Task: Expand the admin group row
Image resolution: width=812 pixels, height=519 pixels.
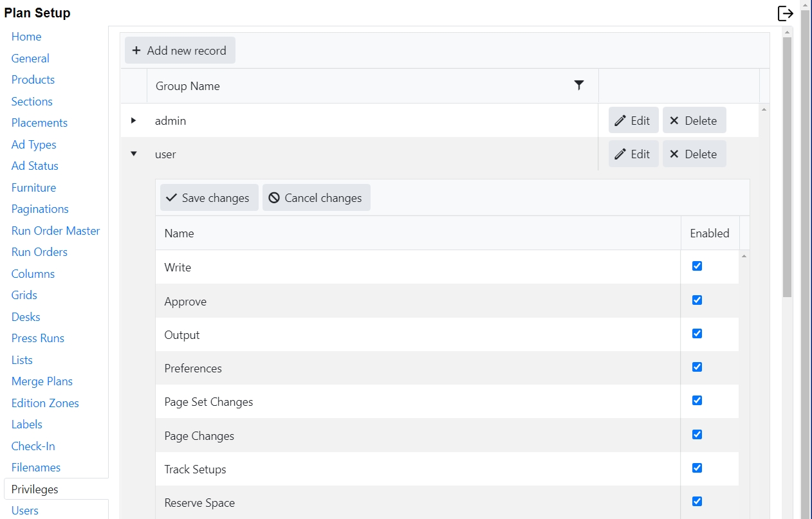Action: pos(134,120)
